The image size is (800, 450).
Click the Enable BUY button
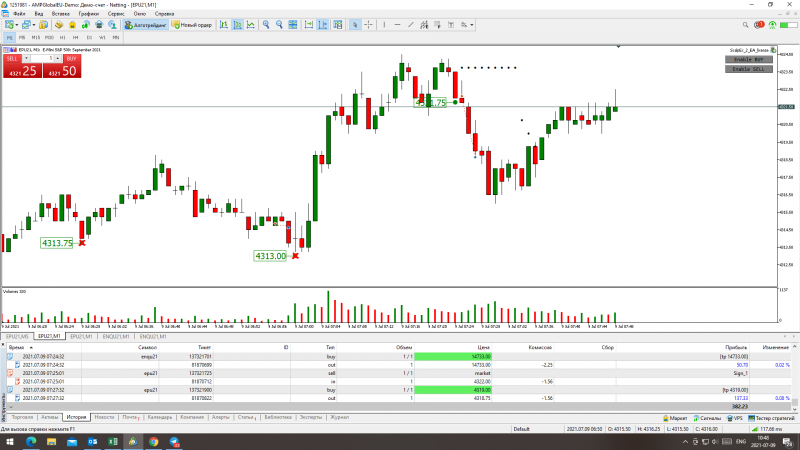point(748,60)
